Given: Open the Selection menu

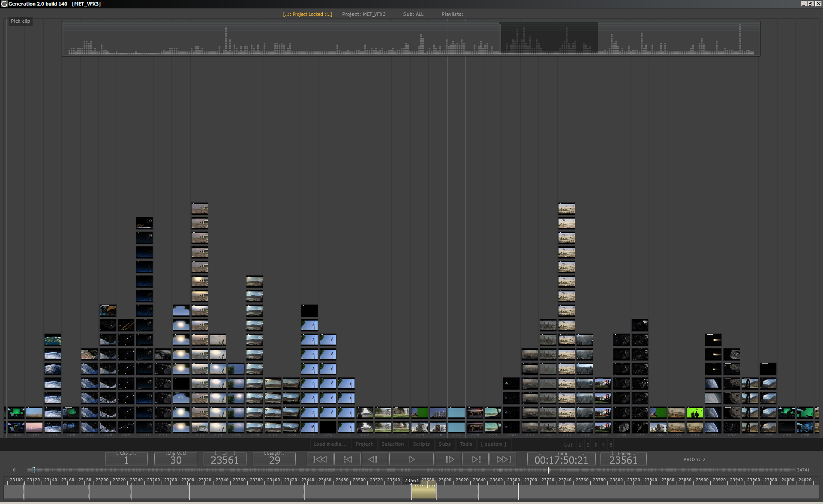Looking at the screenshot, I should (393, 444).
